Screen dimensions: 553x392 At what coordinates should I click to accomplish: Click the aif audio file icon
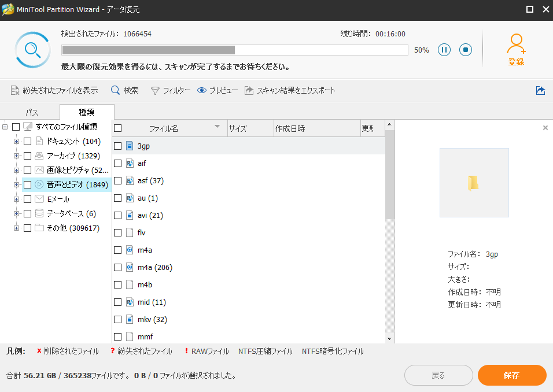[x=130, y=163]
